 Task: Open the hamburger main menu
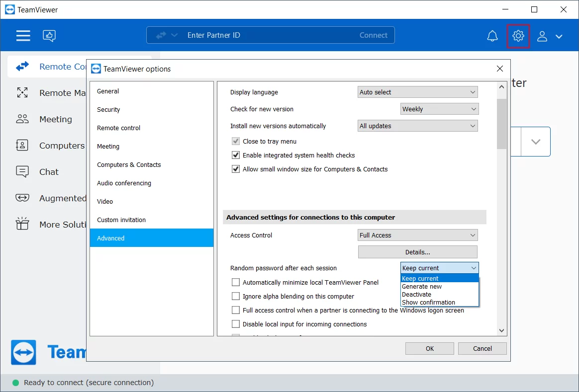23,35
